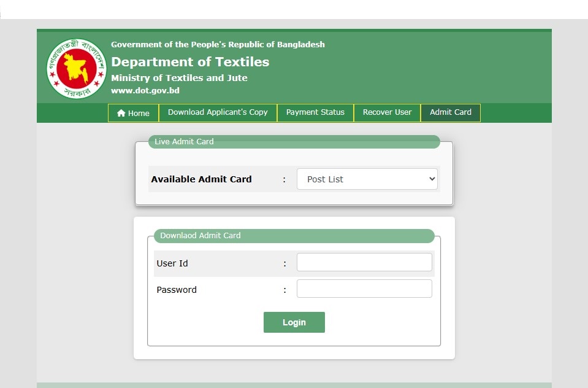Focus the User Id input field
The height and width of the screenshot is (388, 588).
[x=364, y=262]
